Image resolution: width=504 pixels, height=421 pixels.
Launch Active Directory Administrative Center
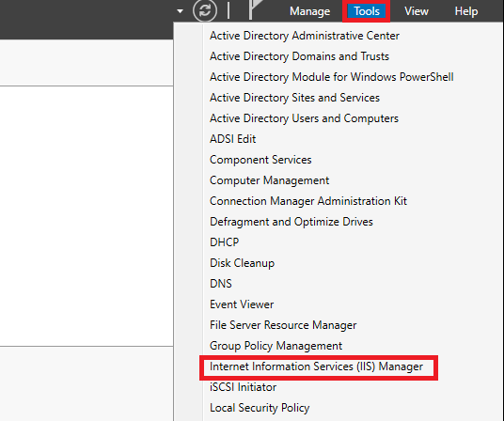(x=305, y=36)
